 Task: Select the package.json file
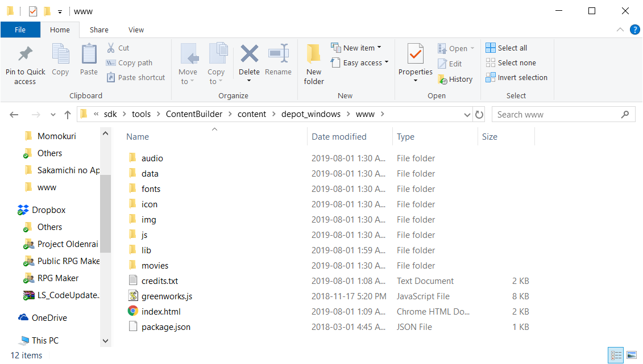(x=165, y=327)
